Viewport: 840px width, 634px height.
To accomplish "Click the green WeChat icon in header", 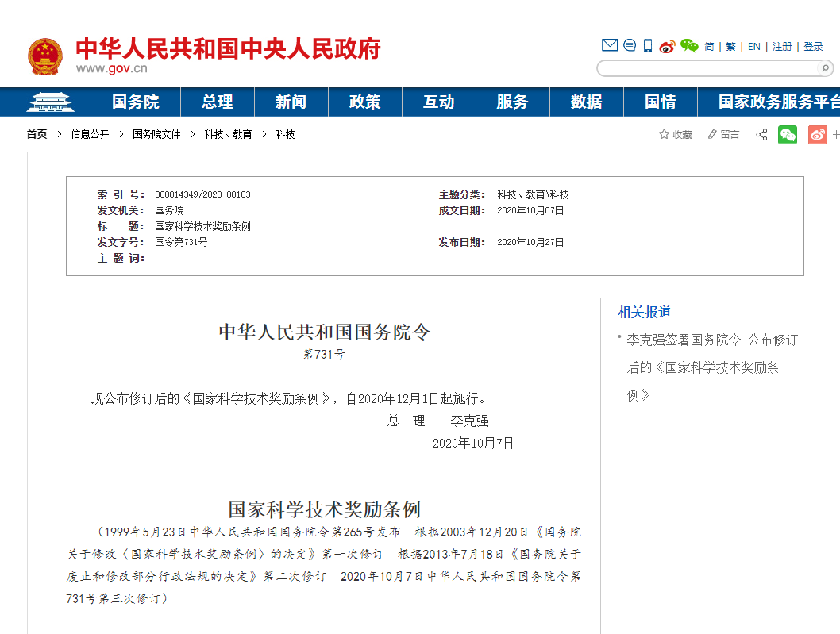I will coord(688,46).
